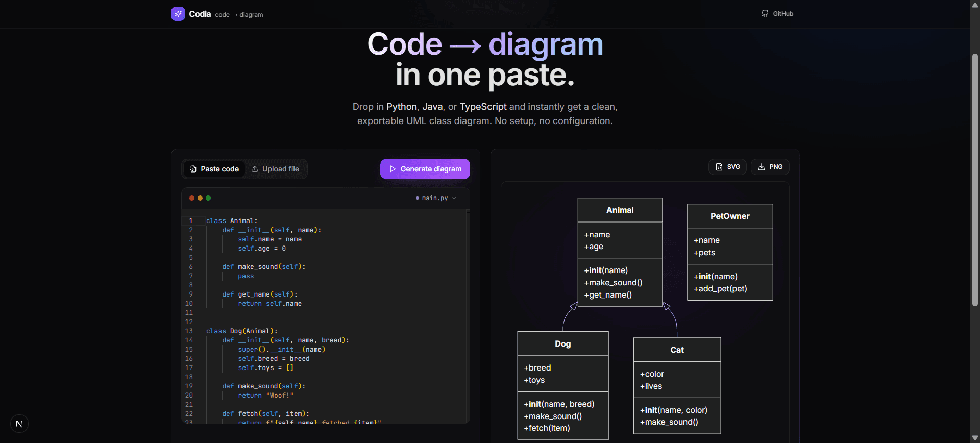Click the Codia brand name
This screenshot has width=980, height=443.
coord(200,14)
